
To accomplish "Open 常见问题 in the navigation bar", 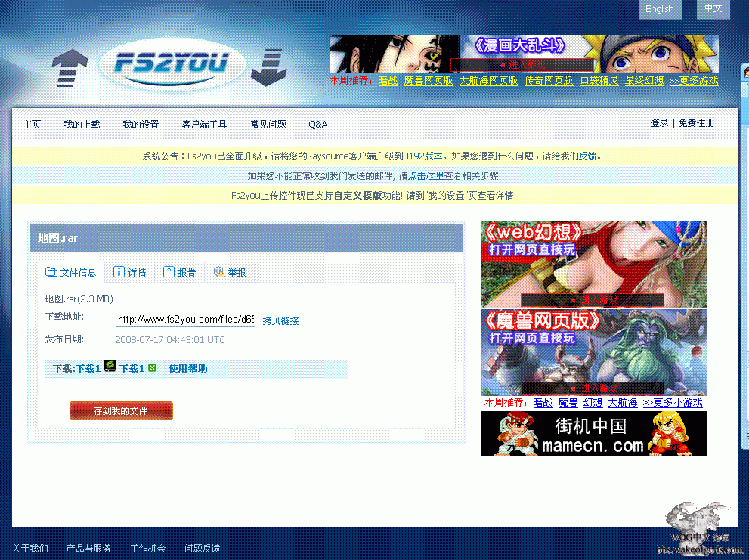I will click(268, 124).
